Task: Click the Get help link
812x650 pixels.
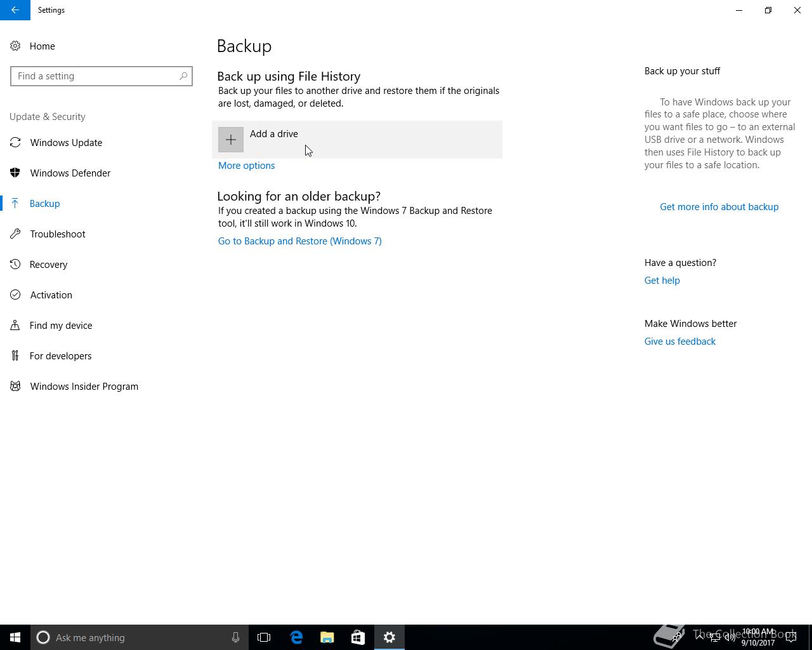Action: (x=662, y=281)
